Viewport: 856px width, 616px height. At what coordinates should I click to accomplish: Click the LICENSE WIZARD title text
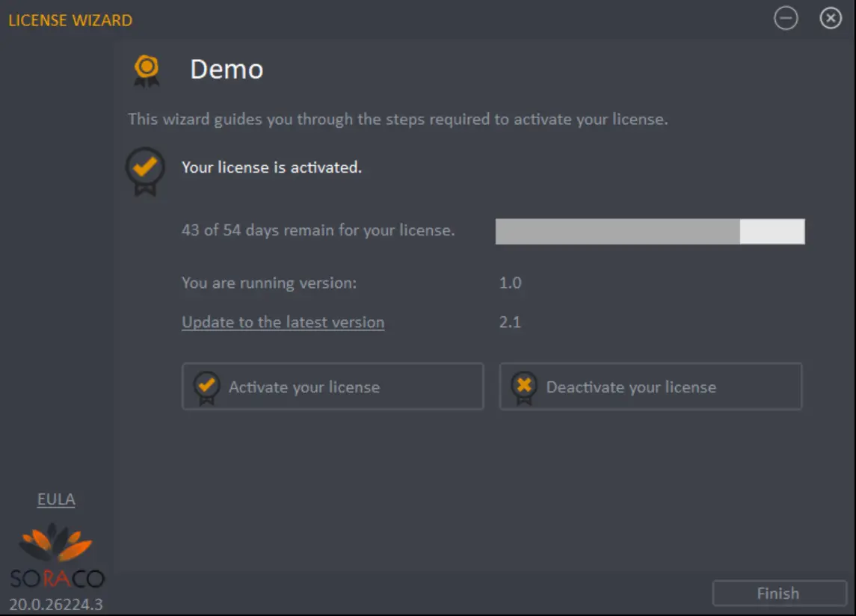tap(70, 20)
